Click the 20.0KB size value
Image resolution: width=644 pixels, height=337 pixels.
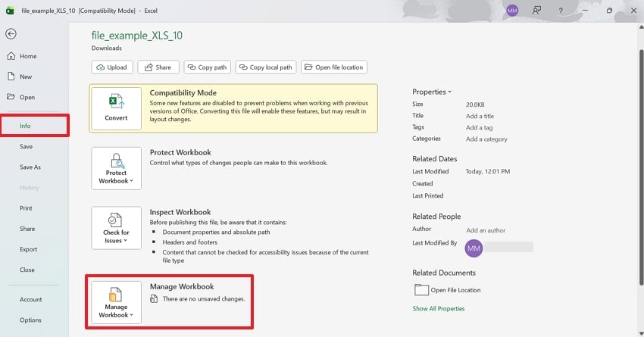tap(475, 105)
